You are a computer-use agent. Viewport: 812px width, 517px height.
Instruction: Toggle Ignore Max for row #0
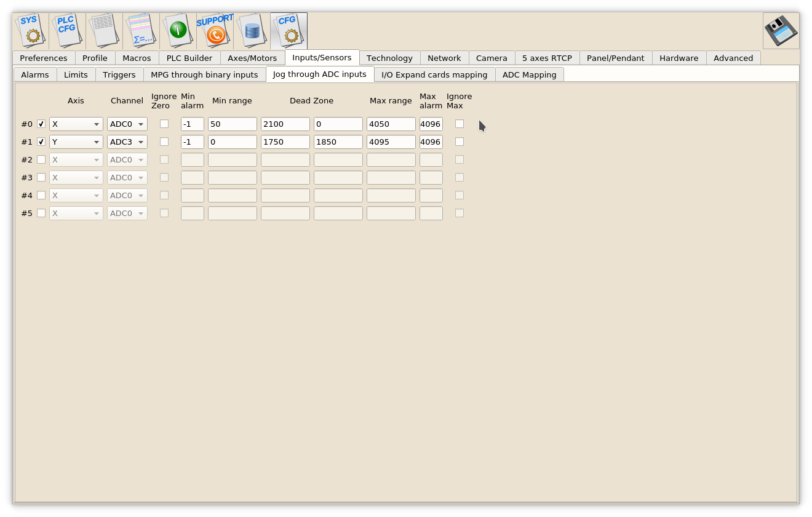pyautogui.click(x=460, y=124)
